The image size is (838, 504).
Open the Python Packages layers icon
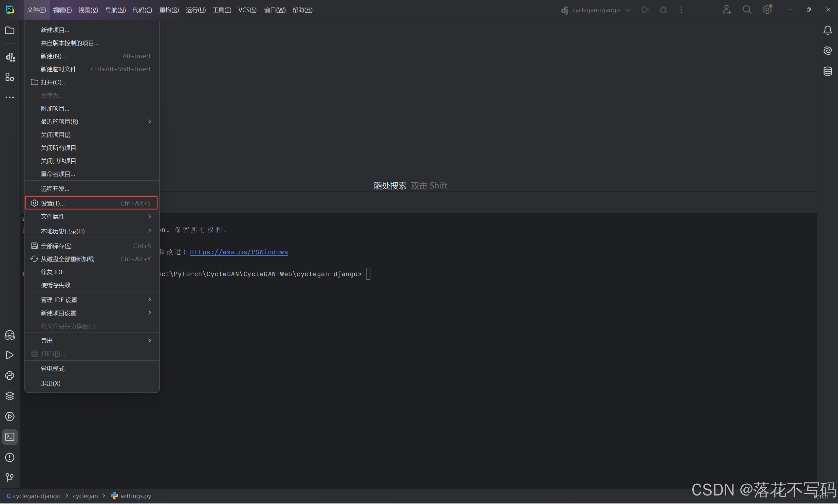9,396
